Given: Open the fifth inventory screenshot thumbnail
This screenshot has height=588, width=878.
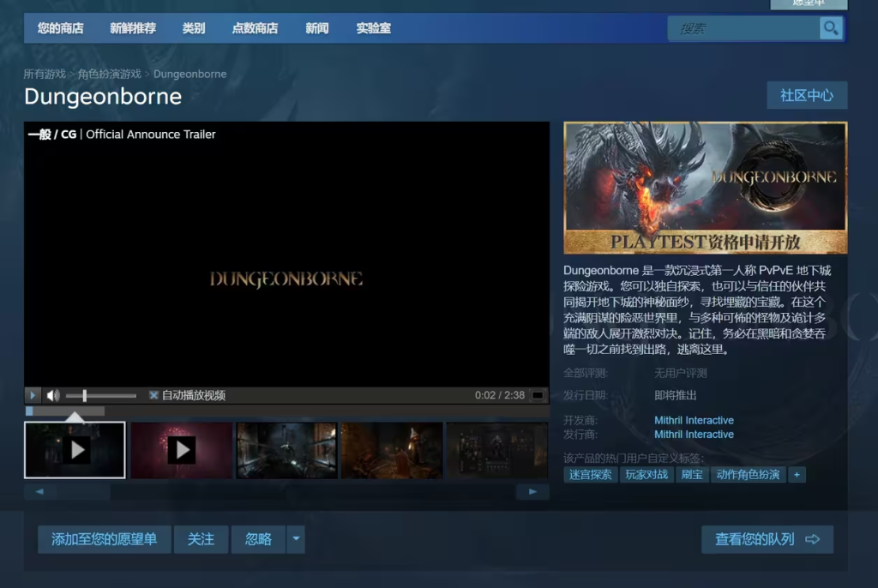Looking at the screenshot, I should pyautogui.click(x=497, y=450).
